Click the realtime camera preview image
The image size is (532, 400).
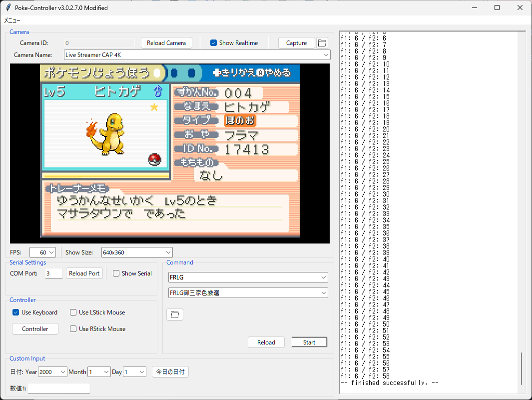170,153
